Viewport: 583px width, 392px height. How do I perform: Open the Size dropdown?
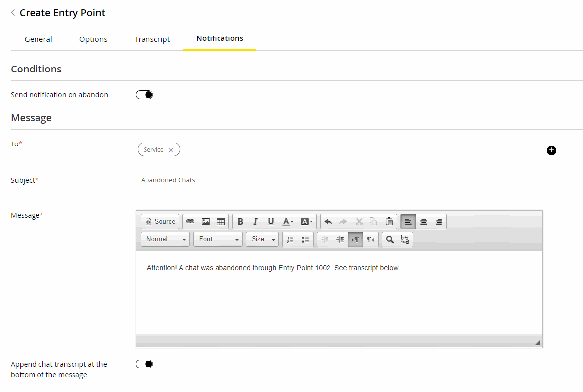tap(262, 239)
